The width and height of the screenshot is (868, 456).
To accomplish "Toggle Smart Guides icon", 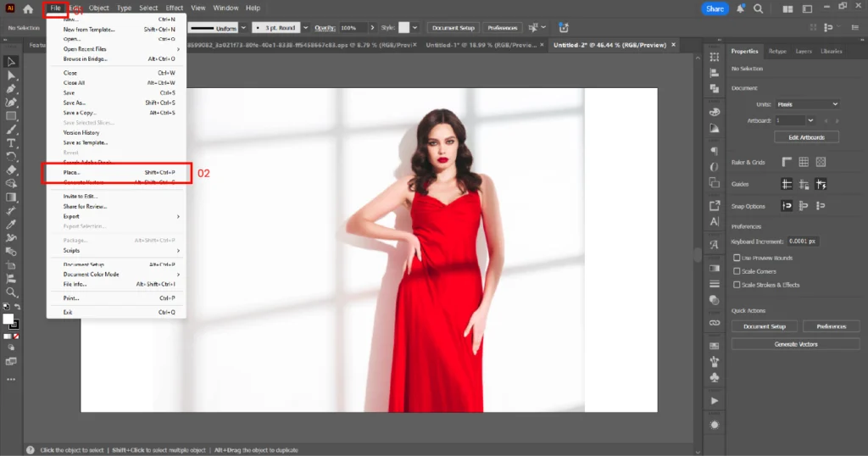I will [x=821, y=184].
